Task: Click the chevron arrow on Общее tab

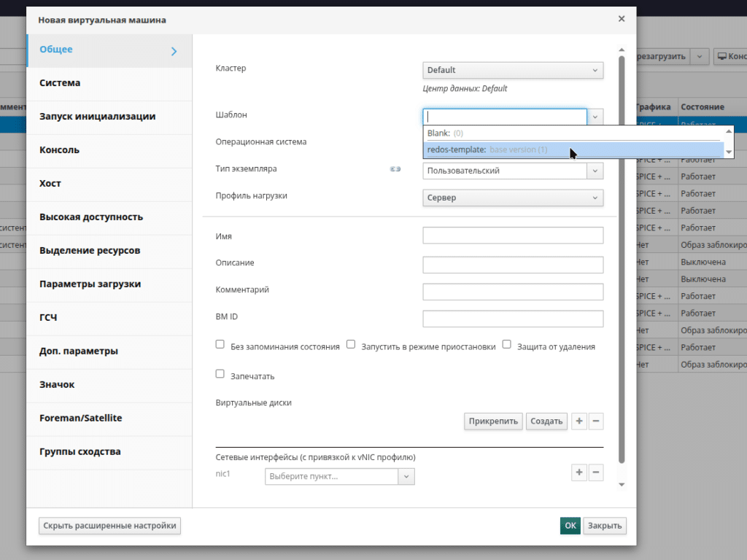Action: [174, 51]
